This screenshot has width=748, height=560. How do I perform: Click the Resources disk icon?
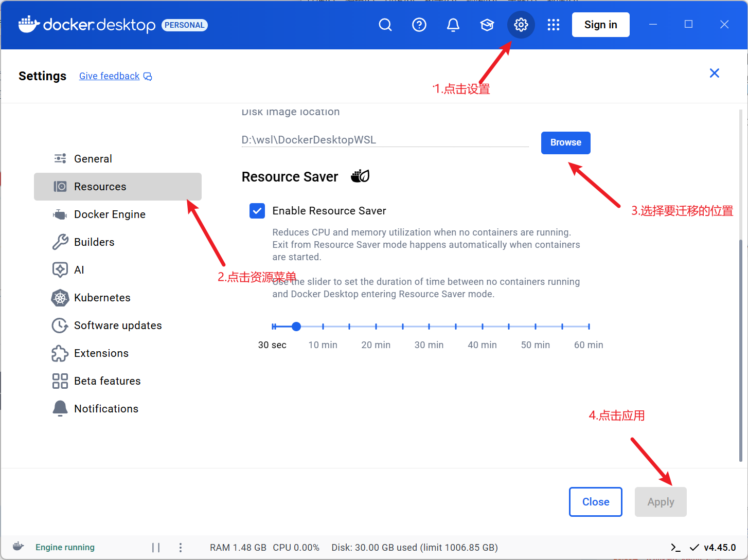click(60, 186)
